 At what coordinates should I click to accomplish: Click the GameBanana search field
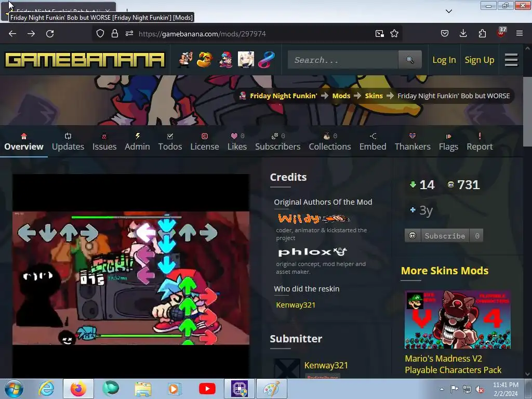coord(343,60)
